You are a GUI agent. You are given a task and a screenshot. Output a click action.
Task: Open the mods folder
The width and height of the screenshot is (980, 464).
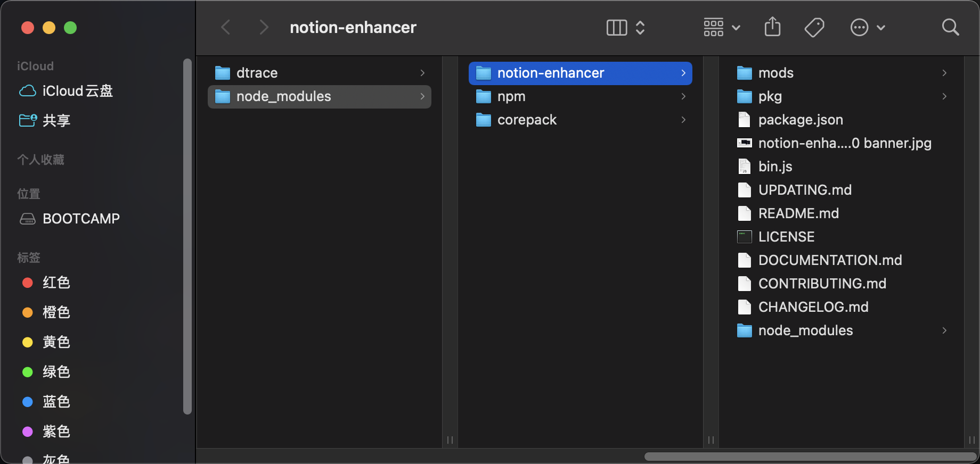pos(842,73)
